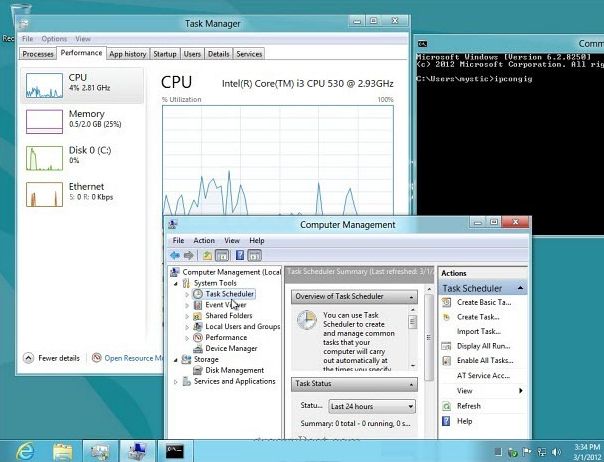
Task: Click the Up one level toolbar icon
Action: click(x=207, y=255)
